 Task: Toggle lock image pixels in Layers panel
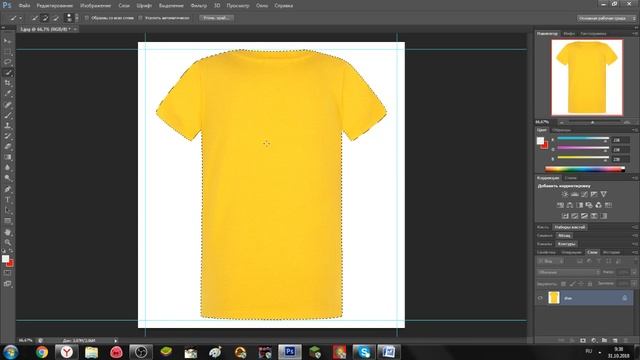pyautogui.click(x=572, y=284)
